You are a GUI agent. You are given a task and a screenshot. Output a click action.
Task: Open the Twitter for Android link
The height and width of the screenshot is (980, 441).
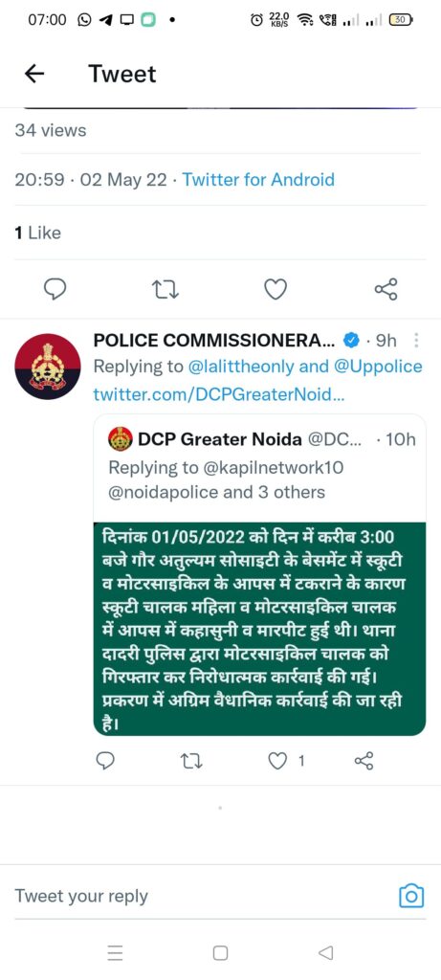point(258,180)
